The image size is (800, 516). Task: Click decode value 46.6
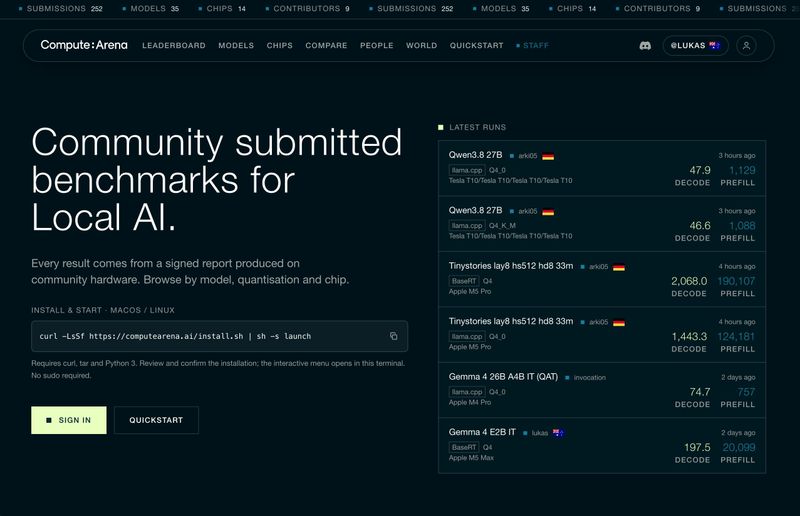pos(699,226)
